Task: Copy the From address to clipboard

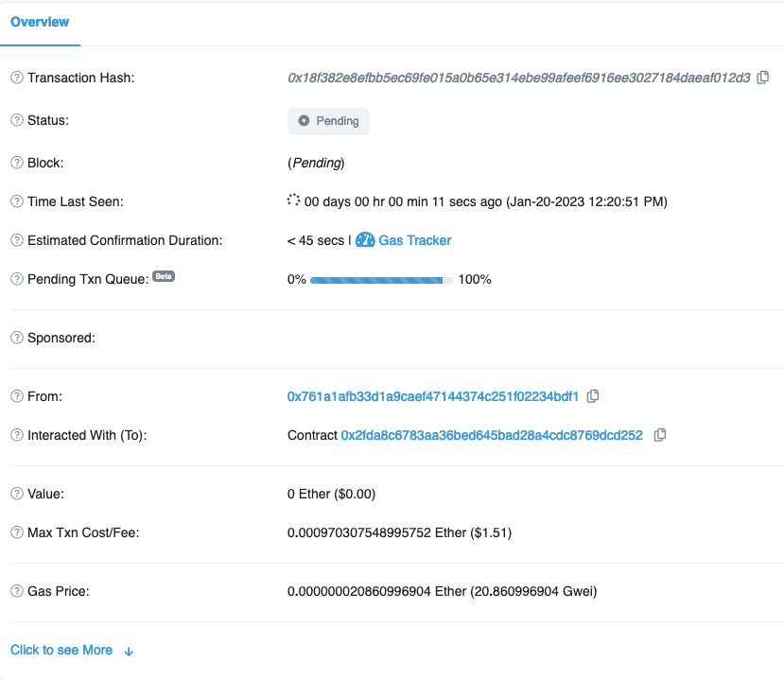Action: click(x=593, y=396)
